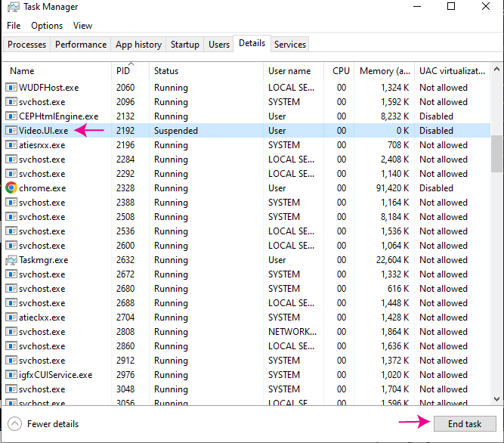504x443 pixels.
Task: Click PID value 2672
Action: [x=125, y=274]
